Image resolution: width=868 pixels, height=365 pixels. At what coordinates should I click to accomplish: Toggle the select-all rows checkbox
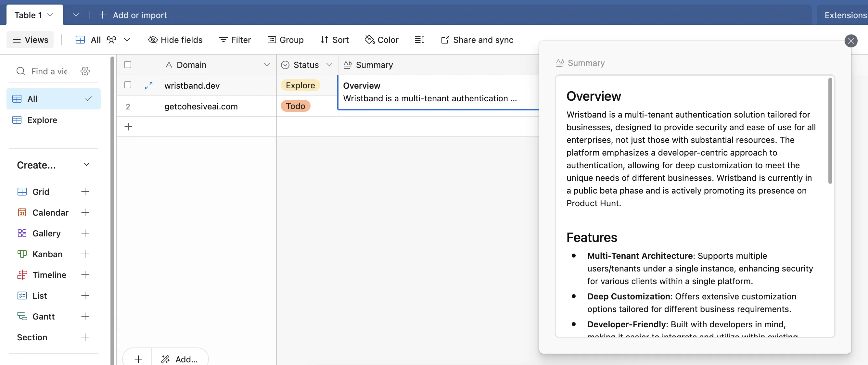(127, 65)
